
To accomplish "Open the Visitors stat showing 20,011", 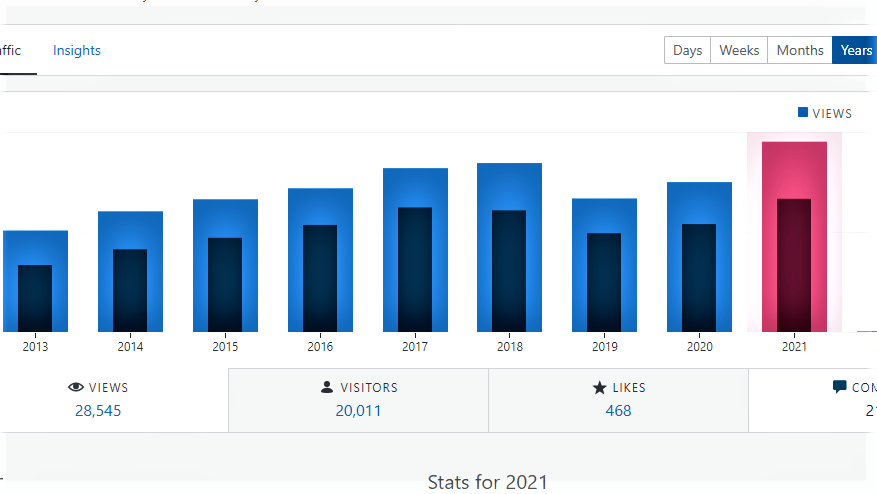I will [x=358, y=410].
